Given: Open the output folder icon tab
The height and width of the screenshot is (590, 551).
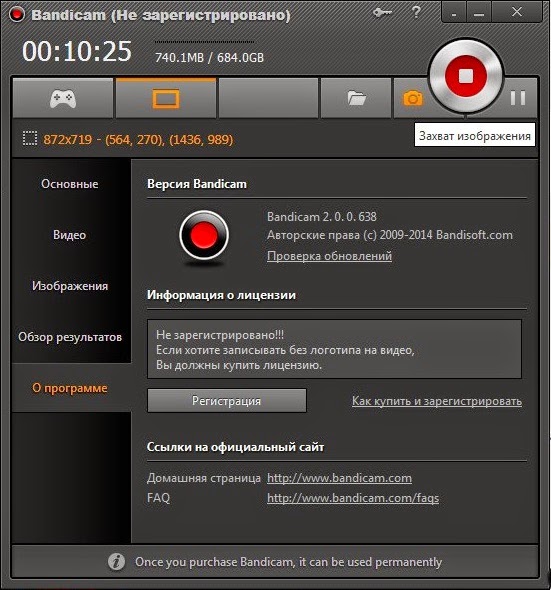Looking at the screenshot, I should click(x=356, y=98).
